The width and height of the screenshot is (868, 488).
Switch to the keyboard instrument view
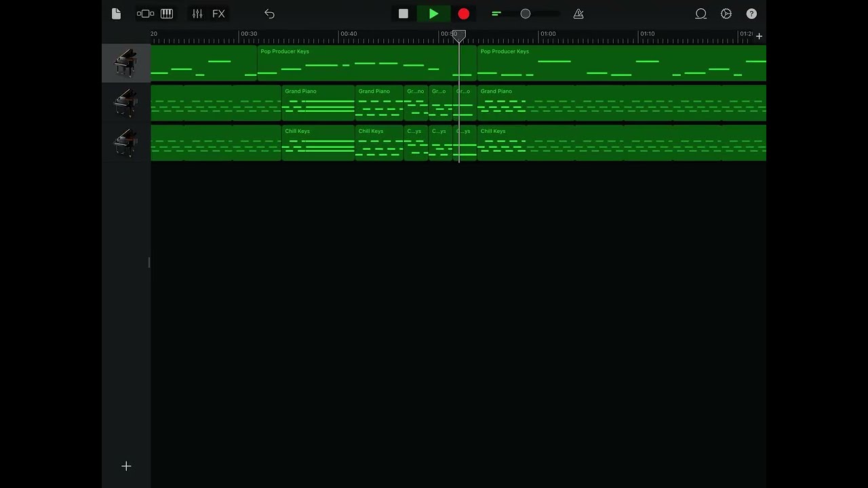pyautogui.click(x=167, y=14)
